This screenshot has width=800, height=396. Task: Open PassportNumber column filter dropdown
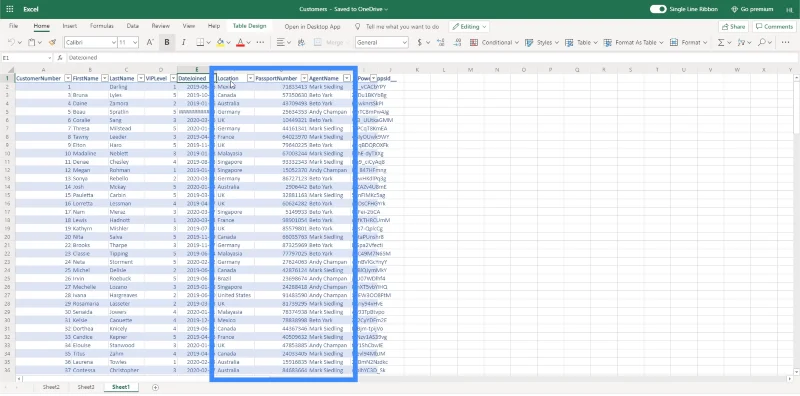tap(304, 78)
